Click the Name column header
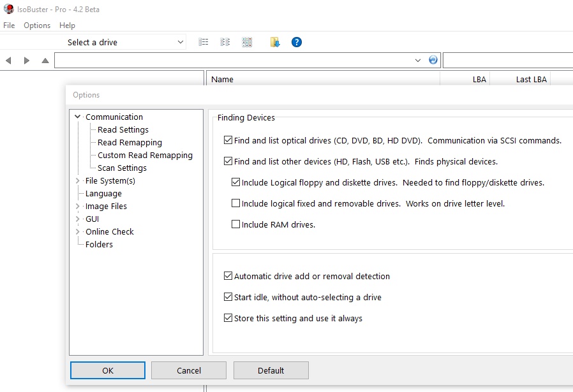Screen dimensions: 573x392 tap(323, 79)
